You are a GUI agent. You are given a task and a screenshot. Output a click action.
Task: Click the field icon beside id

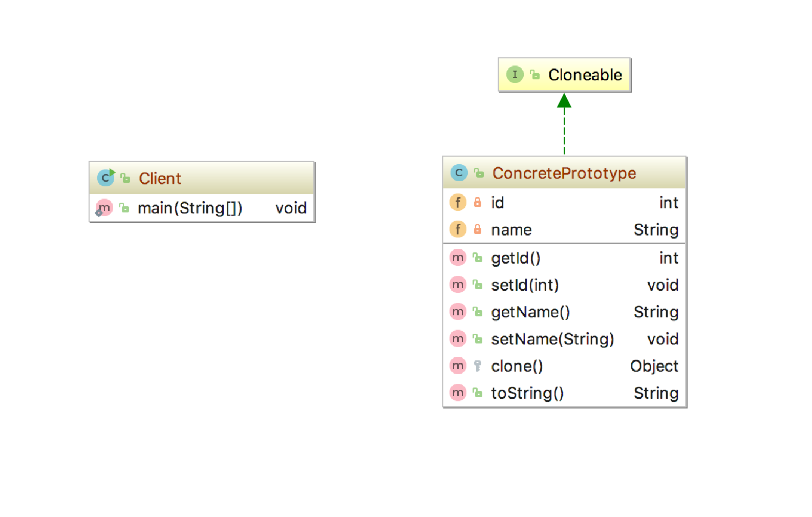(x=458, y=203)
